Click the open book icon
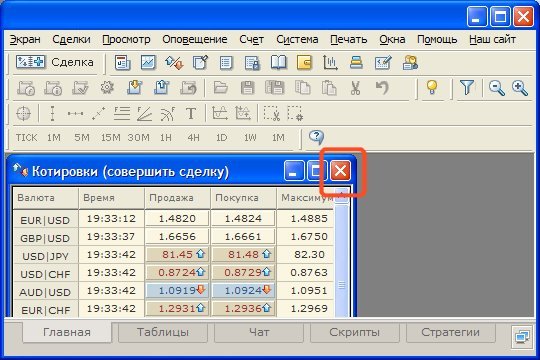Image resolution: width=540 pixels, height=360 pixels. coord(278,63)
